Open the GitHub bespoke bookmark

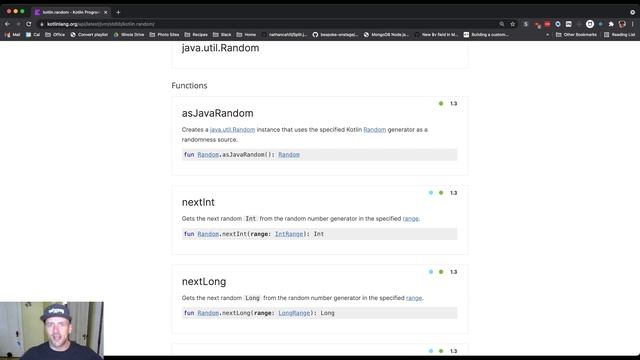tap(335, 35)
